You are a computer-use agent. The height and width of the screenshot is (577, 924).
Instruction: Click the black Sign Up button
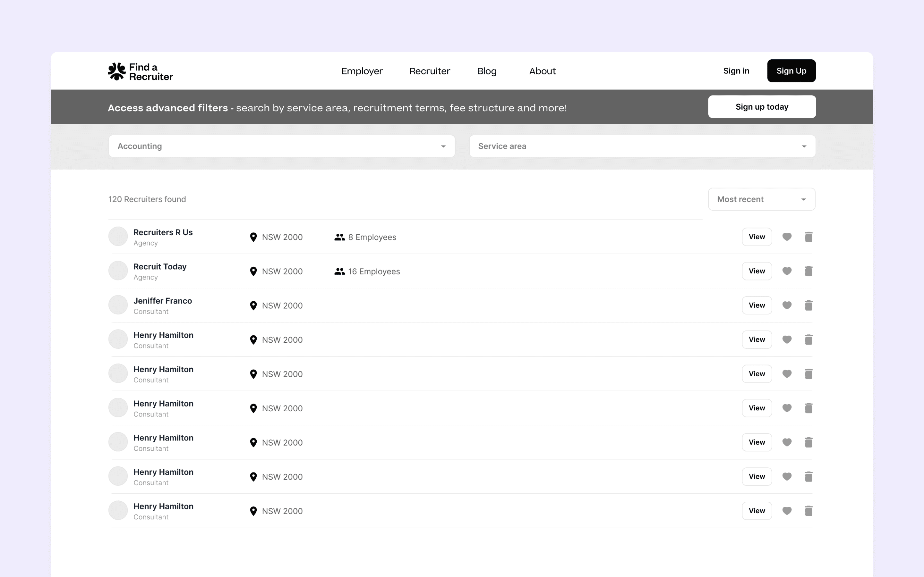791,71
